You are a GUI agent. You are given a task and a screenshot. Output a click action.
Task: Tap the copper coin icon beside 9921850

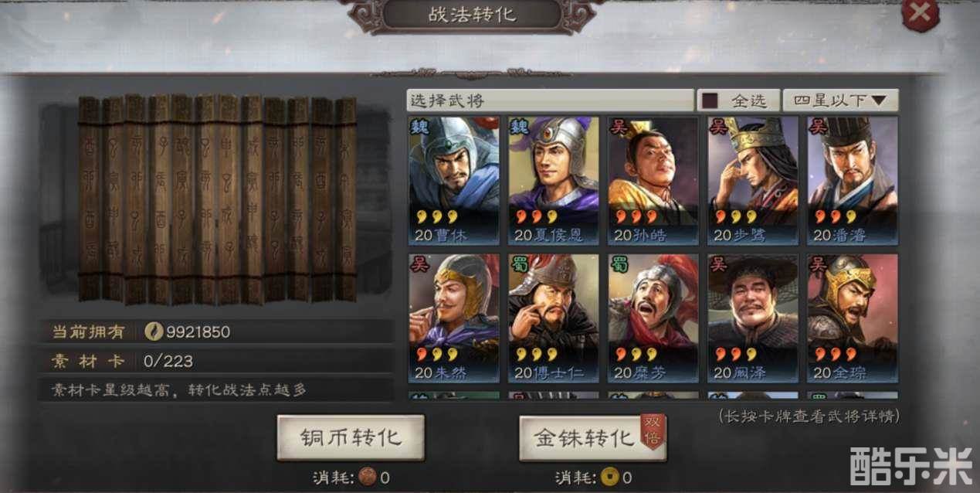tap(154, 332)
